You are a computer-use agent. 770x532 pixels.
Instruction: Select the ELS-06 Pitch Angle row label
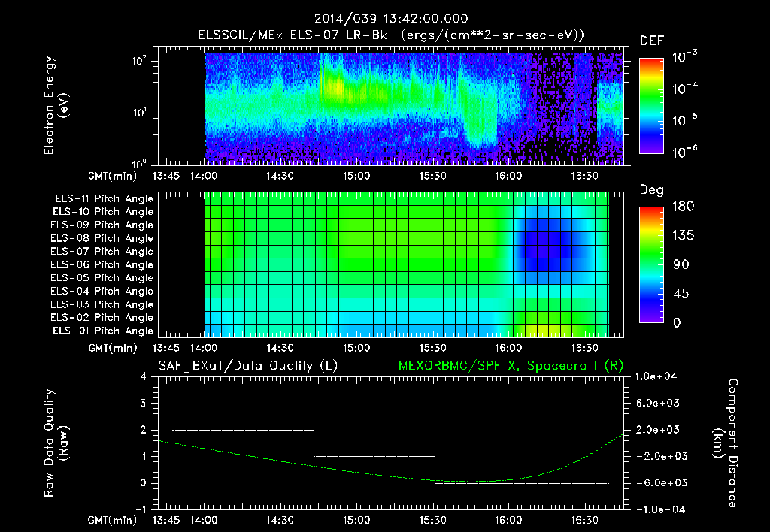(102, 264)
